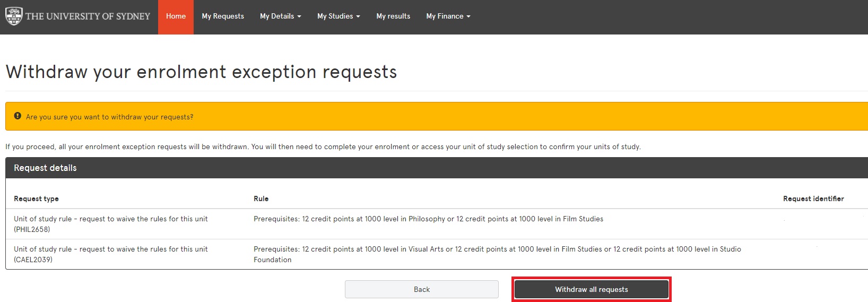The height and width of the screenshot is (302, 868).
Task: Click the exclamation warning icon in yellow banner
Action: [18, 116]
